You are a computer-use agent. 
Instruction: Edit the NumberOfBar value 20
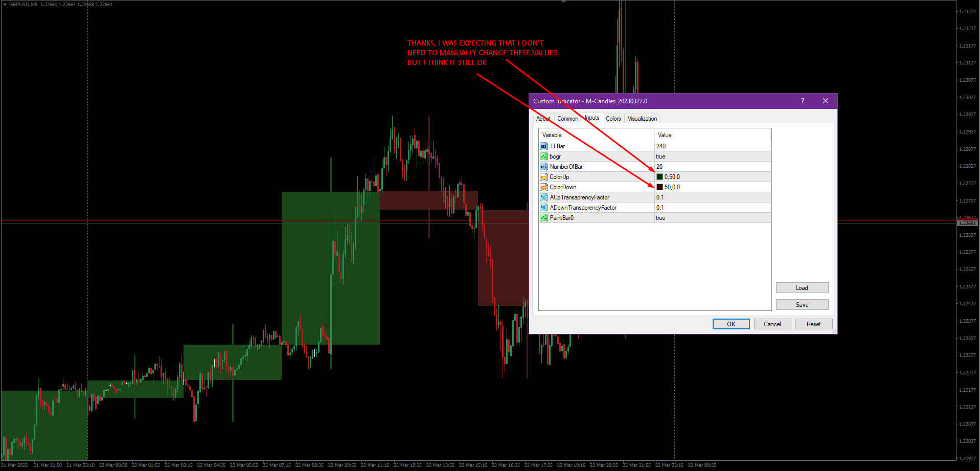point(713,167)
